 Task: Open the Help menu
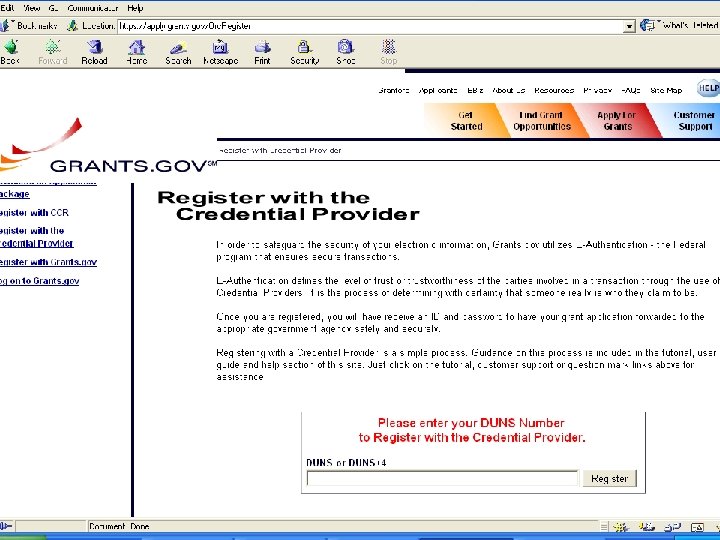tap(135, 8)
